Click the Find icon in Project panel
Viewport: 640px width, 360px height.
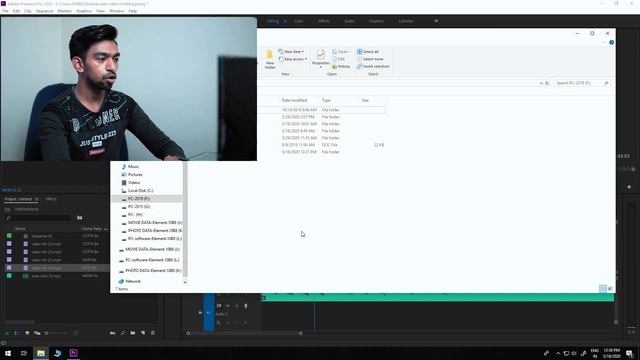click(123, 333)
